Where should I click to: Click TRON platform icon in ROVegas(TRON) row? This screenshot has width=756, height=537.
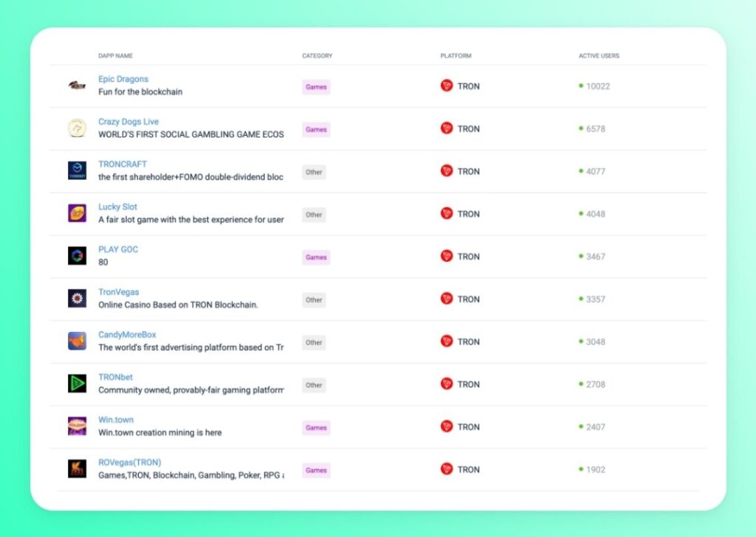tap(447, 469)
